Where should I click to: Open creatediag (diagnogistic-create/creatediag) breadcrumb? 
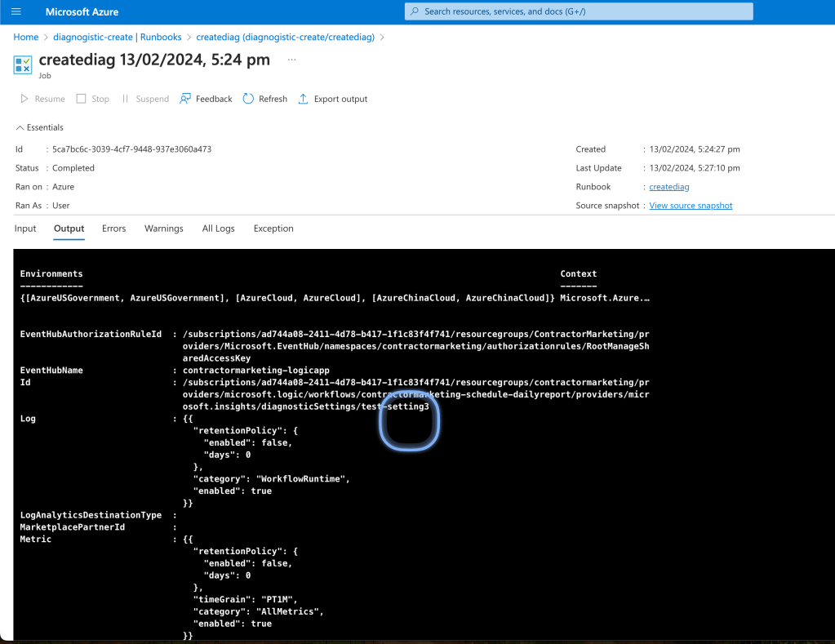coord(286,37)
